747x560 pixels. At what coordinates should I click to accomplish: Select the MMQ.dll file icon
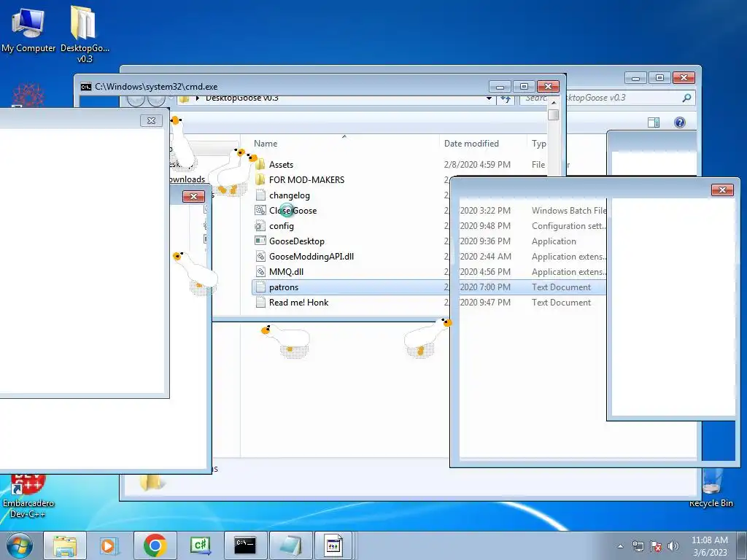(x=260, y=271)
